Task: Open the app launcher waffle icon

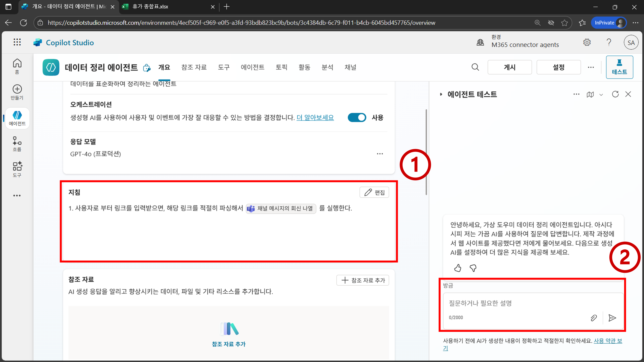Action: (x=17, y=42)
